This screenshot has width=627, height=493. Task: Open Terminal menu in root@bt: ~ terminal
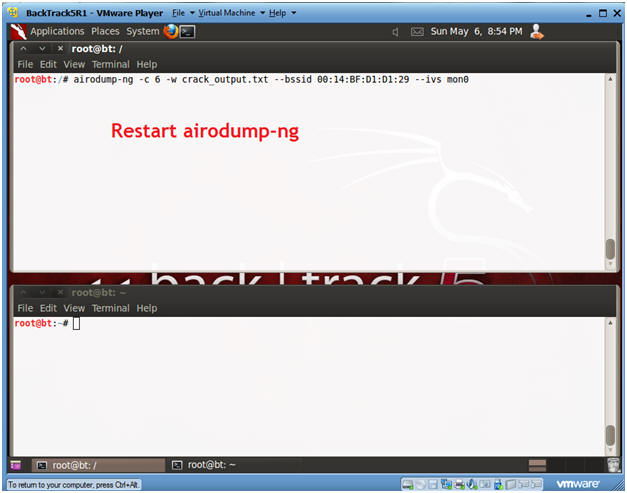point(111,308)
